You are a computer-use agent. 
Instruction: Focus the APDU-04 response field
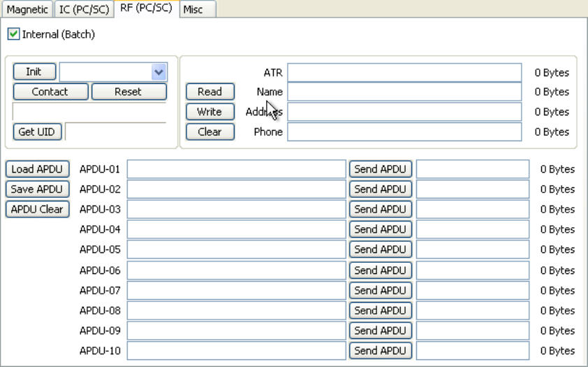click(473, 229)
